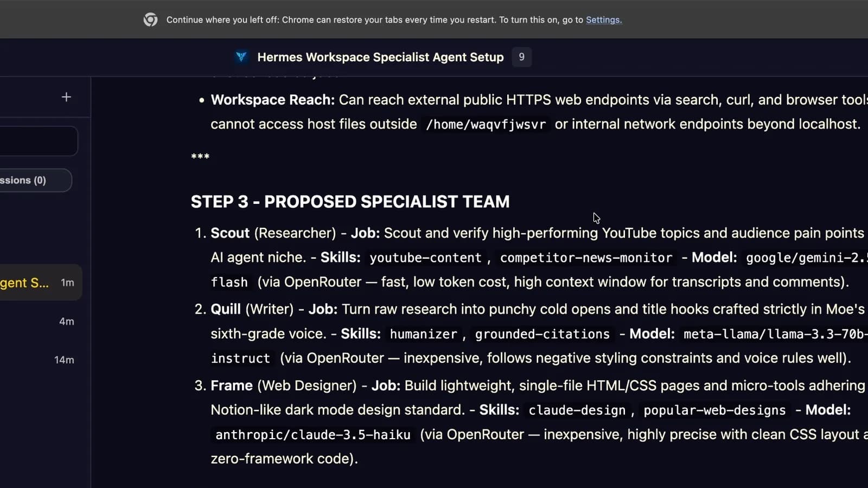Viewport: 868px width, 488px height.
Task: Click the humanizer skill tag
Action: (423, 334)
